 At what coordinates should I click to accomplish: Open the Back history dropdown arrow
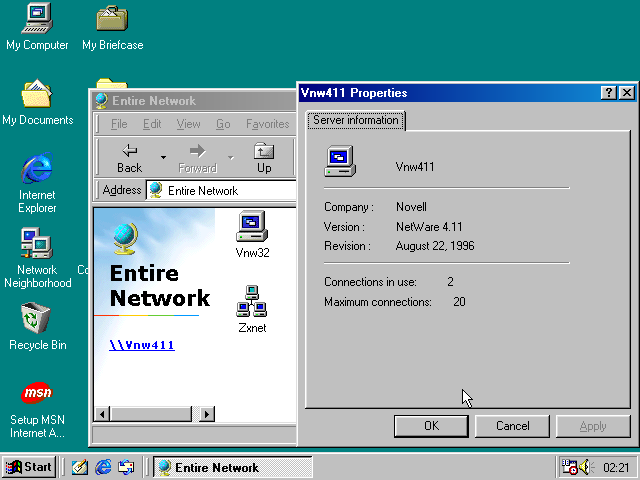(163, 158)
